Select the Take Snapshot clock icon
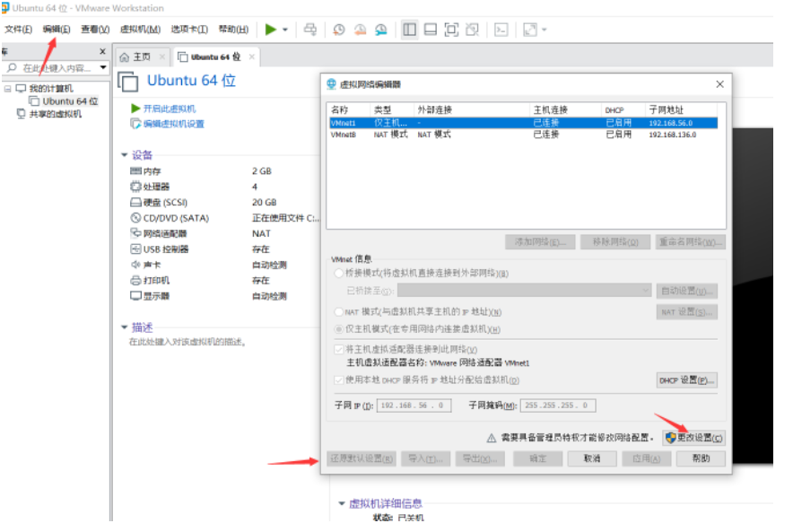The image size is (793, 532). (339, 29)
